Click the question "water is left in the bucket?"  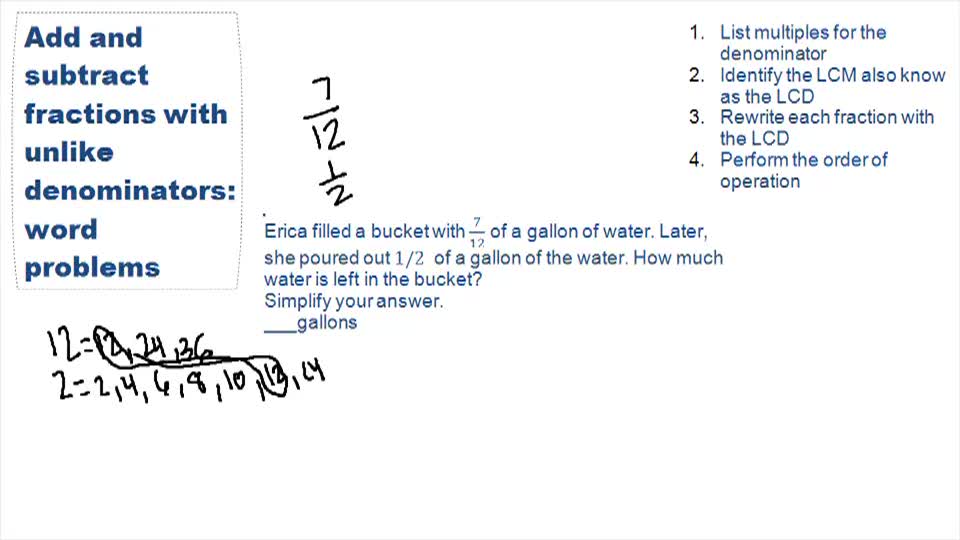(x=373, y=279)
